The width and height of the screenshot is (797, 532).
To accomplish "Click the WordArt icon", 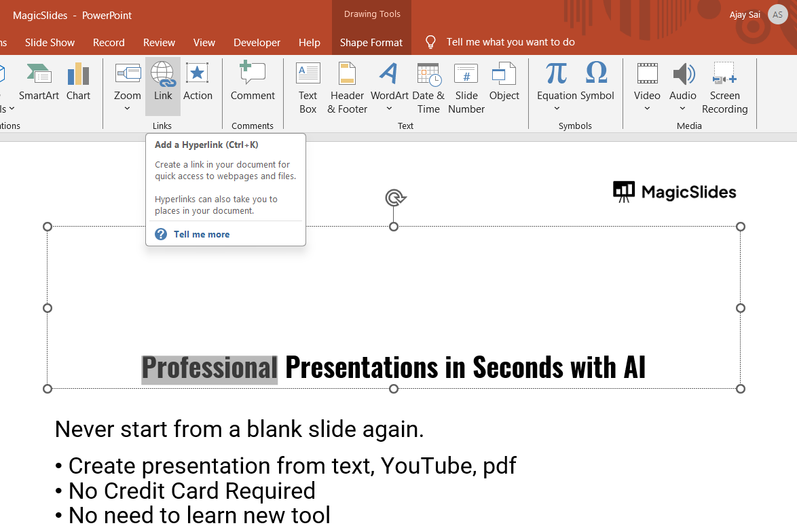I will [389, 74].
